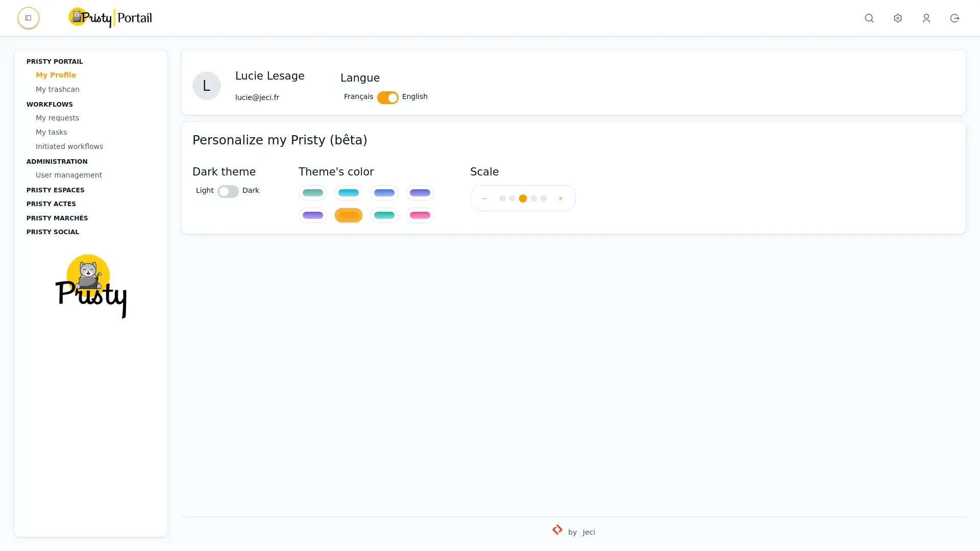
Task: Collapse the Pristy Portail sidebar section
Action: (x=54, y=62)
